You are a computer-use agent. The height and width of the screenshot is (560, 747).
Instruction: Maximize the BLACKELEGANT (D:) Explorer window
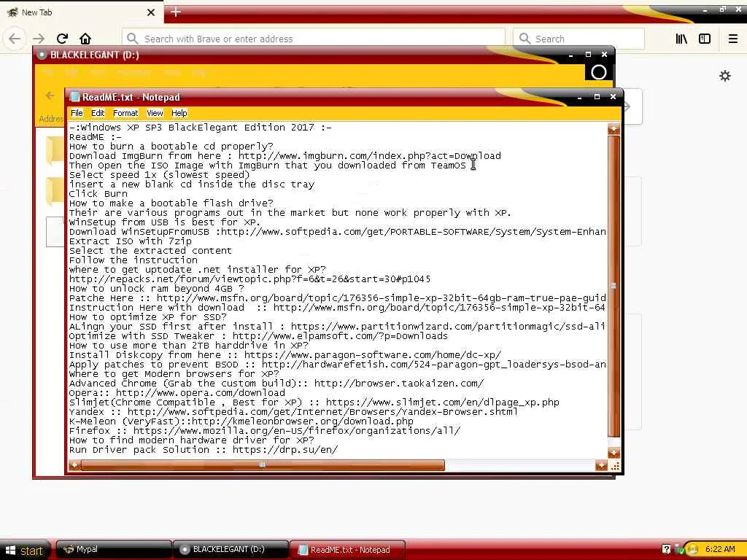coord(588,55)
